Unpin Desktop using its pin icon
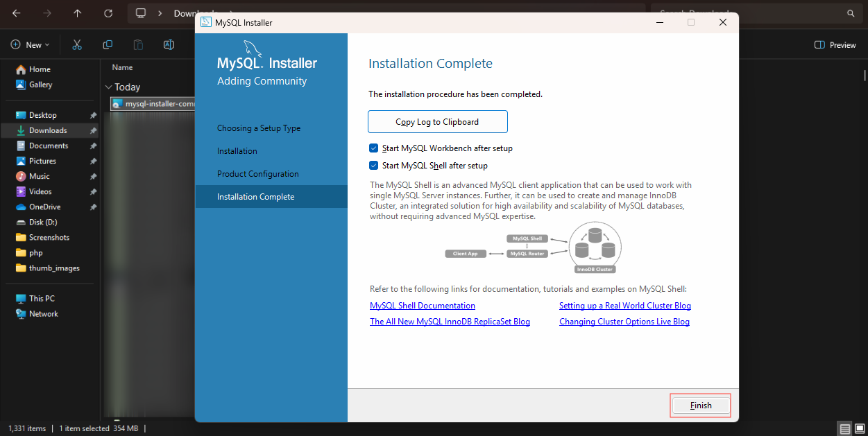This screenshot has height=436, width=868. click(x=93, y=115)
